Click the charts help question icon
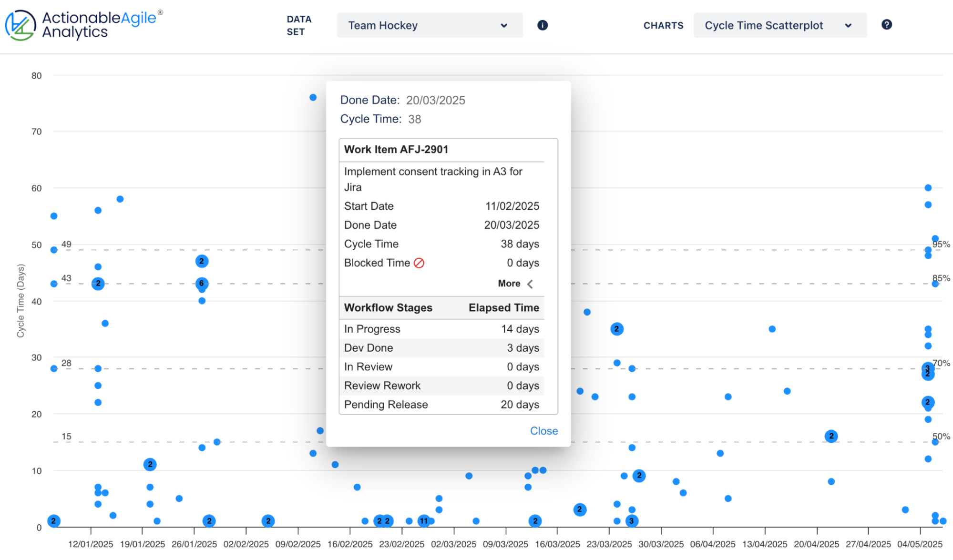The image size is (953, 560). click(886, 25)
